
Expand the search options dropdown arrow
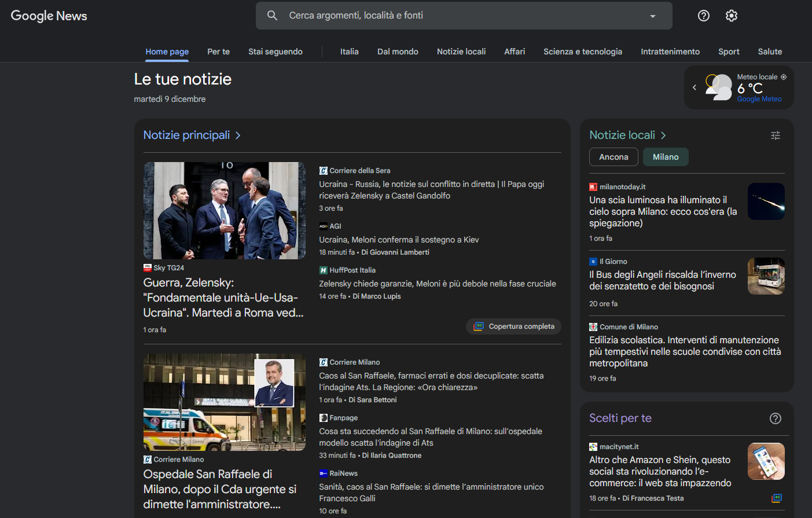pyautogui.click(x=652, y=16)
